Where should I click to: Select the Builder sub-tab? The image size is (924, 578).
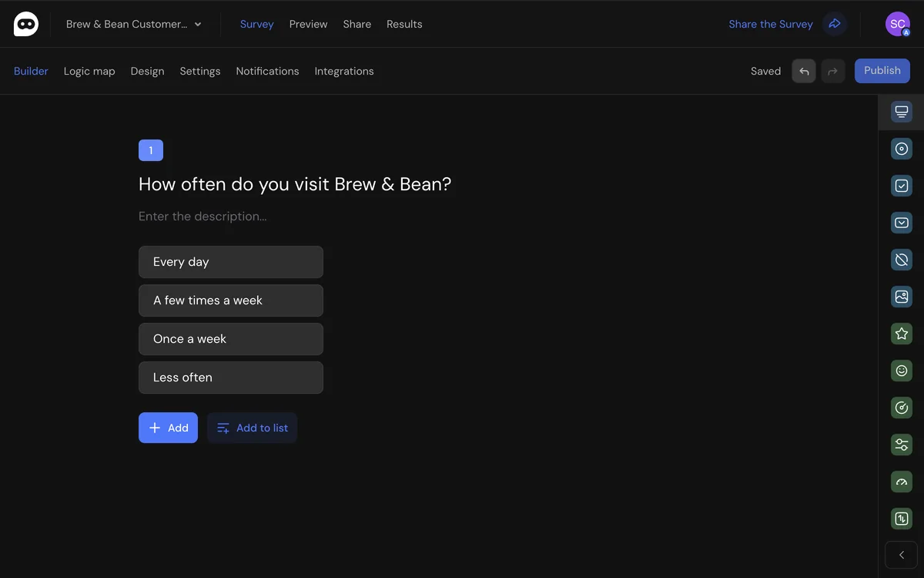pos(31,71)
